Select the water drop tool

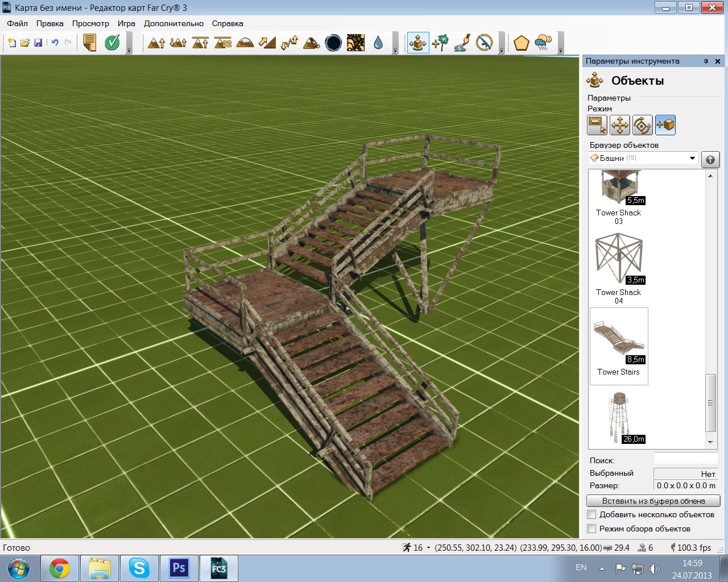pos(378,43)
